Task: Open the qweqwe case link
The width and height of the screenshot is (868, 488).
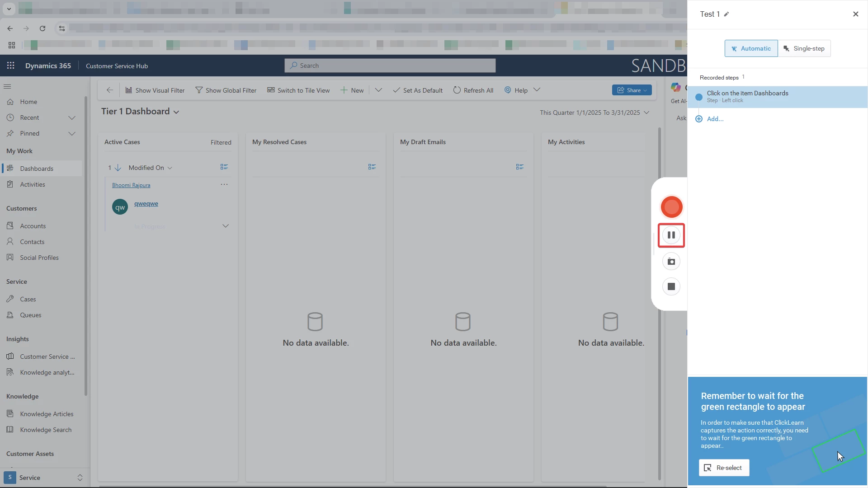Action: point(146,203)
